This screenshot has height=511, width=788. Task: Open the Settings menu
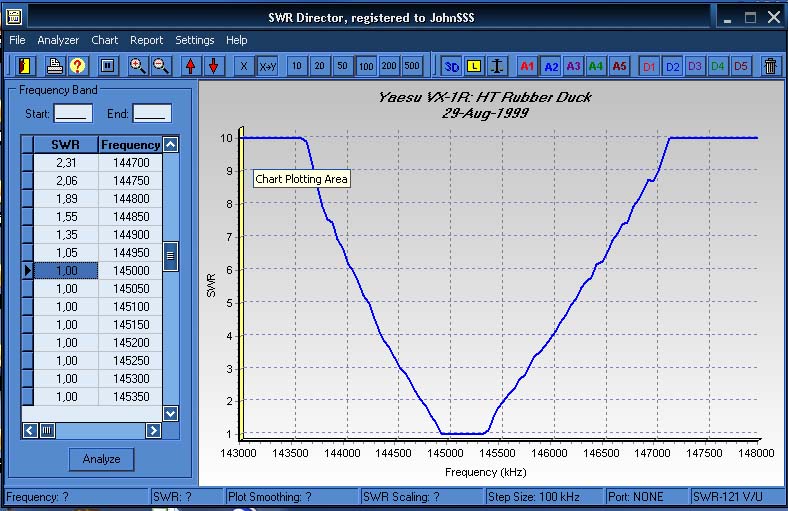tap(194, 40)
